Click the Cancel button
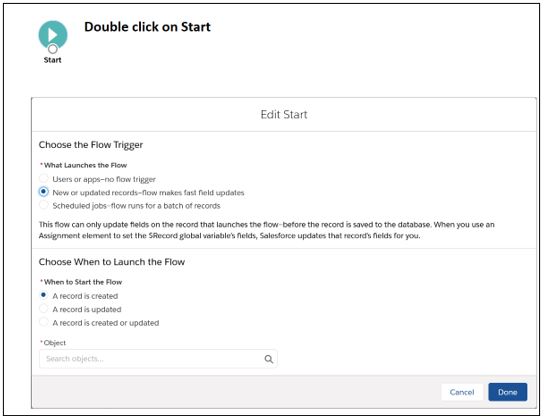Image resolution: width=544 pixels, height=419 pixels. click(x=462, y=392)
